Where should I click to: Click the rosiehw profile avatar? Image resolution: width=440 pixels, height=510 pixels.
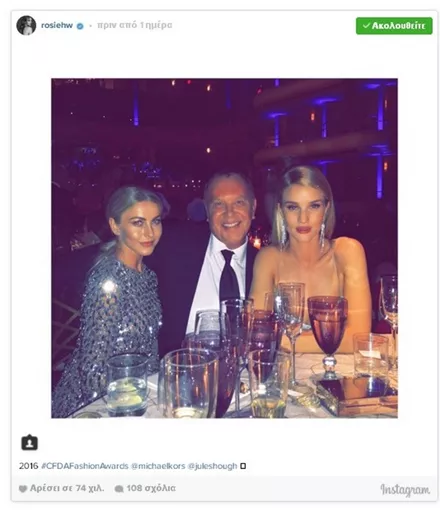coord(26,25)
